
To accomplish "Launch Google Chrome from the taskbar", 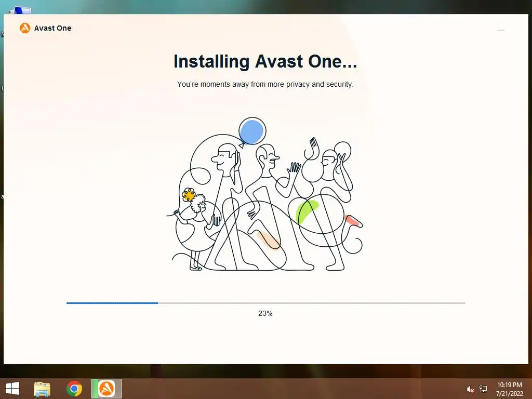I will 74,389.
